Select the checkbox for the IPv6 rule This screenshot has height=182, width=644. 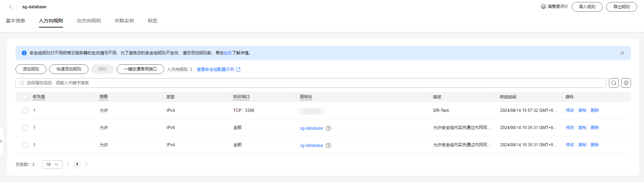[x=25, y=128]
